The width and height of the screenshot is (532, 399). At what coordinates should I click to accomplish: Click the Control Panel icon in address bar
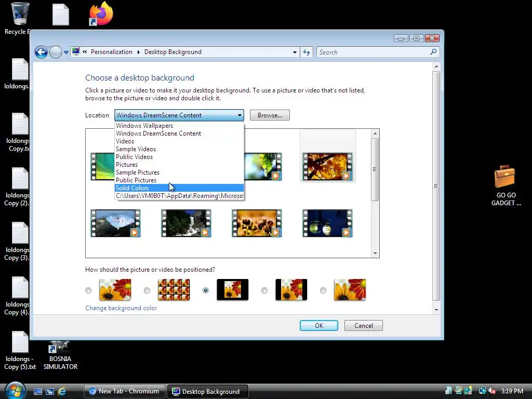(76, 52)
